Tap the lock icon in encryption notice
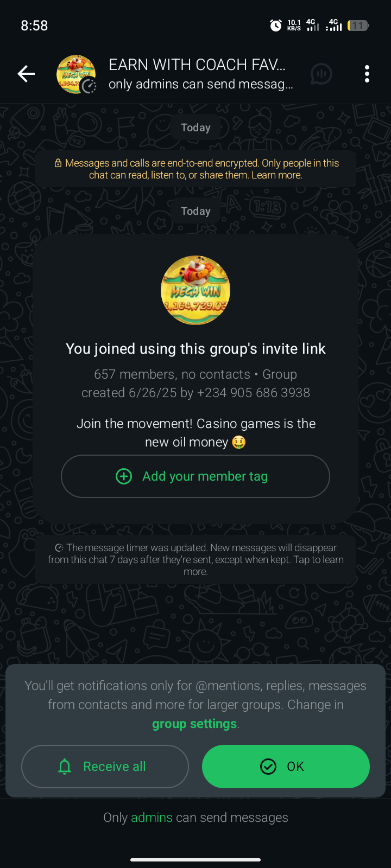The height and width of the screenshot is (868, 391). [58, 163]
